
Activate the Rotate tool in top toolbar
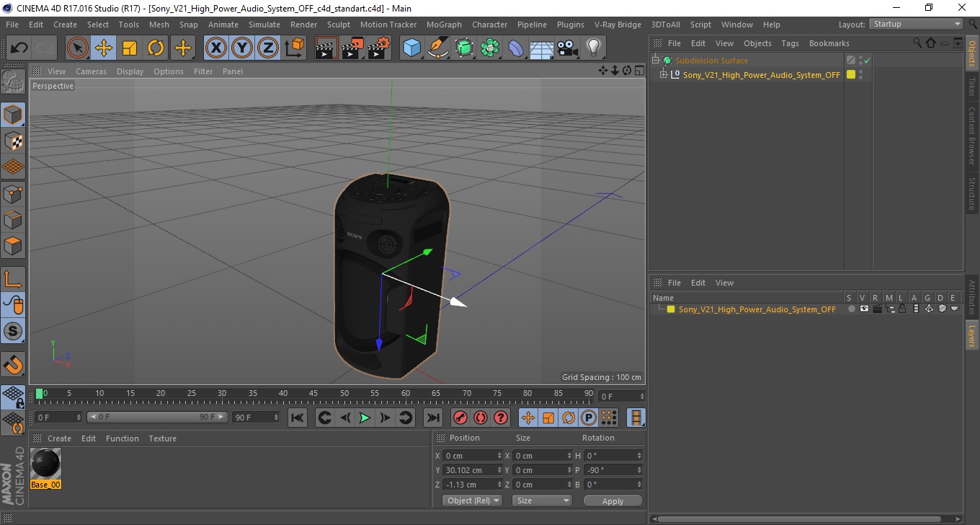coord(156,48)
